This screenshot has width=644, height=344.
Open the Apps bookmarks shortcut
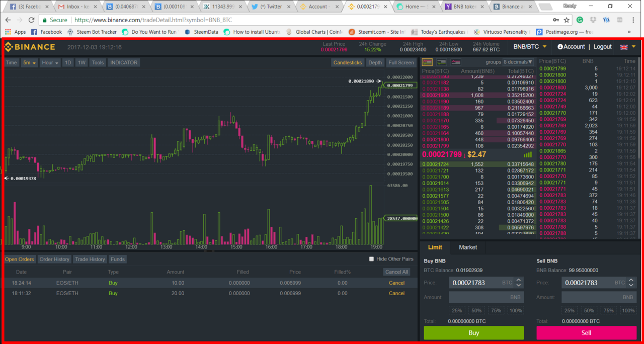click(15, 32)
